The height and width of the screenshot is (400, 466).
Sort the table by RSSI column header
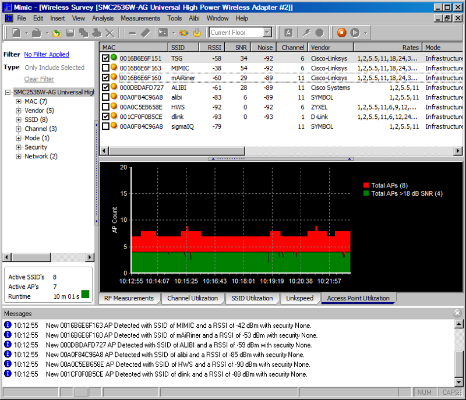click(x=212, y=47)
